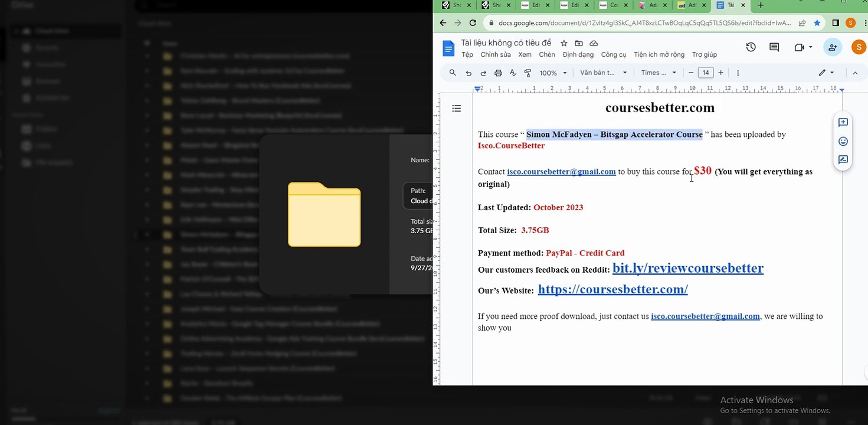Click the red '$30' price text

[703, 171]
